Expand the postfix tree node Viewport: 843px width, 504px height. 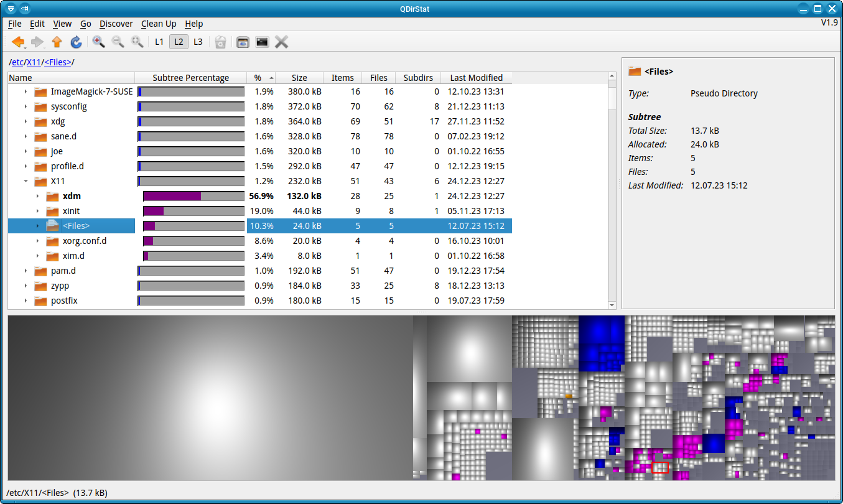[26, 301]
